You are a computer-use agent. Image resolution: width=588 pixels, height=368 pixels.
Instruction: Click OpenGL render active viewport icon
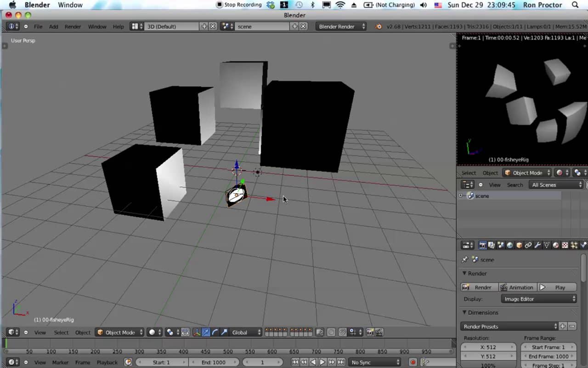pos(370,332)
